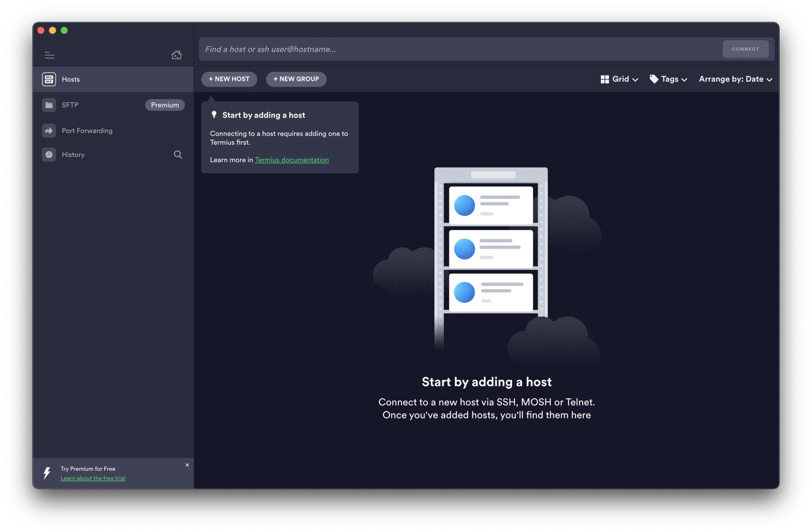This screenshot has height=532, width=812.
Task: Click the Hosts sidebar icon
Action: click(x=49, y=79)
